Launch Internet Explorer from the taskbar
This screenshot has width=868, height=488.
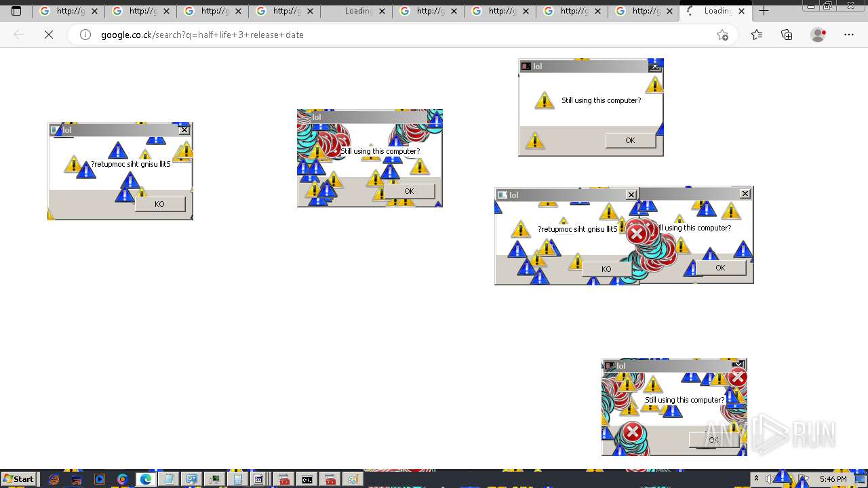(54, 479)
